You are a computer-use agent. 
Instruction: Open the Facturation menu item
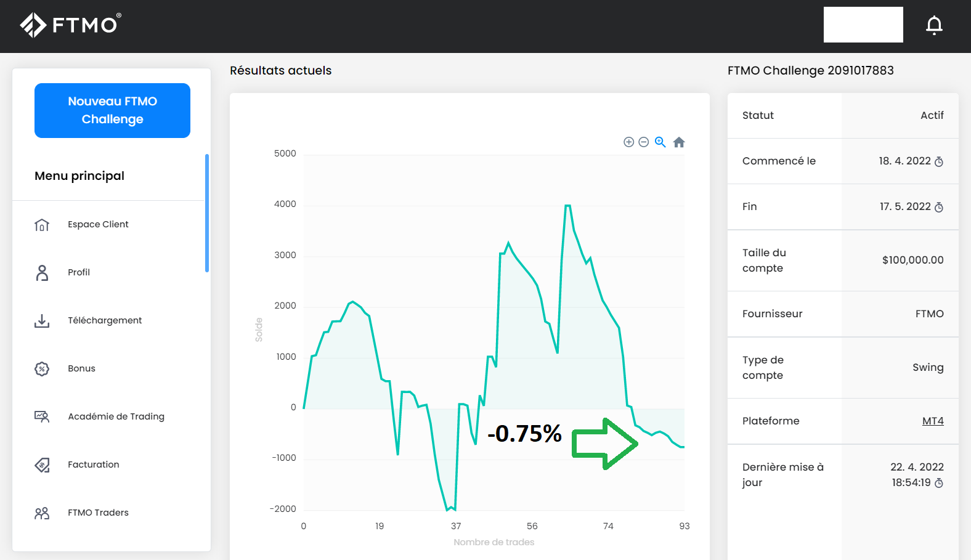tap(94, 465)
